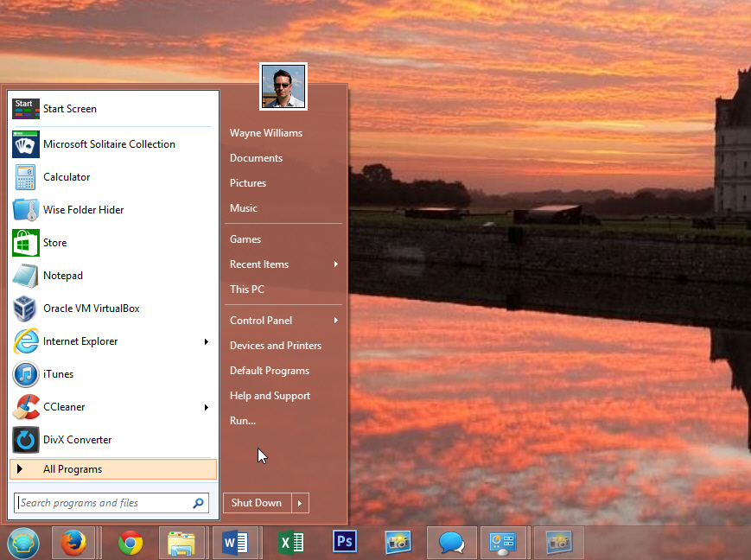Open Documents from Start menu
Image resolution: width=751 pixels, height=560 pixels.
[257, 158]
